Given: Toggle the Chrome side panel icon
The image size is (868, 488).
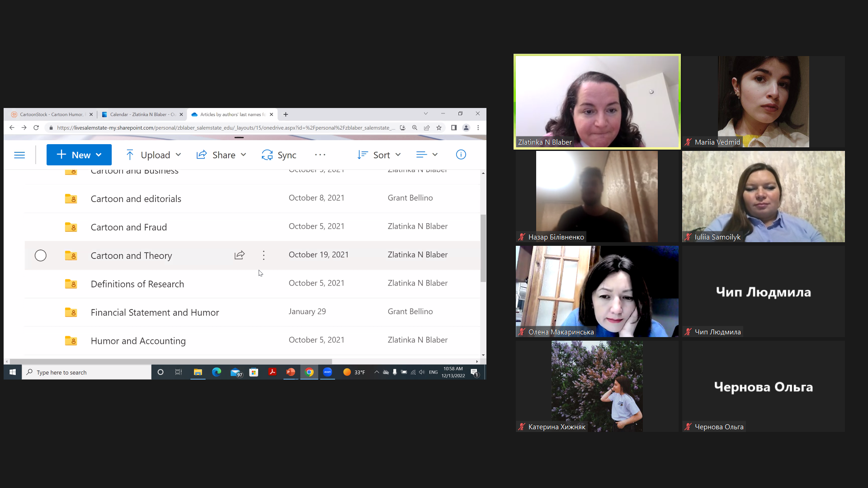Looking at the screenshot, I should (454, 128).
